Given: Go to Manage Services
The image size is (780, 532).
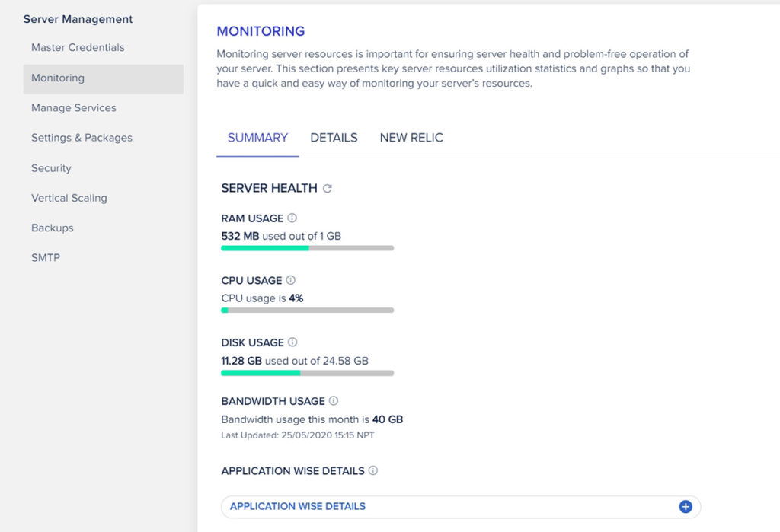Looking at the screenshot, I should (x=74, y=108).
